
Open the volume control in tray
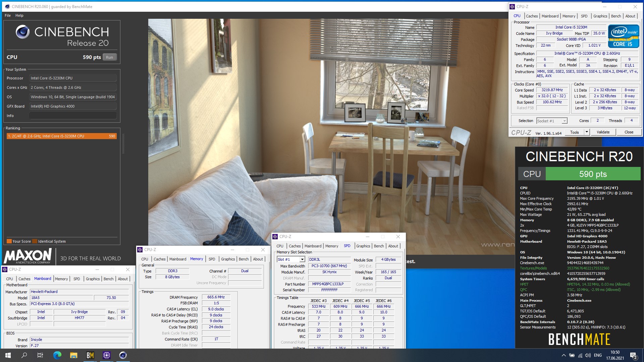[588, 355]
